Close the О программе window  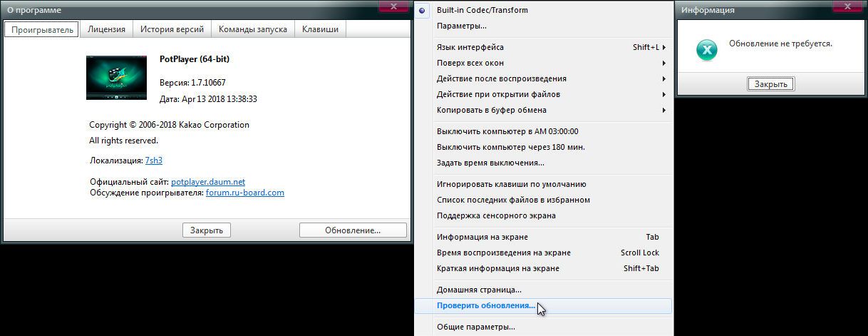393,6
